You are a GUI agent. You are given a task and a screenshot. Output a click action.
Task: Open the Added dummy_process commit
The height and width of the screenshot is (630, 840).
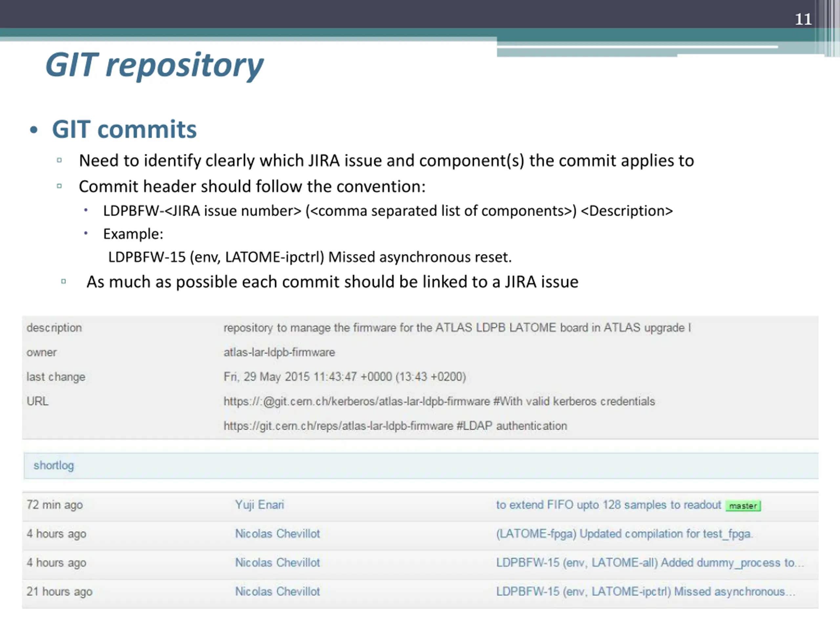[x=650, y=563]
